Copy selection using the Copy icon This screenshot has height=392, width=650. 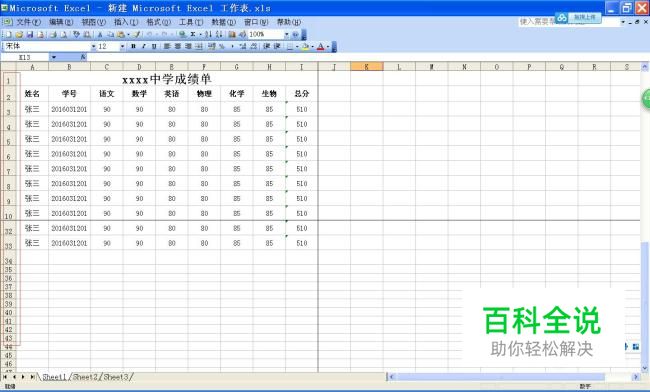[111, 34]
